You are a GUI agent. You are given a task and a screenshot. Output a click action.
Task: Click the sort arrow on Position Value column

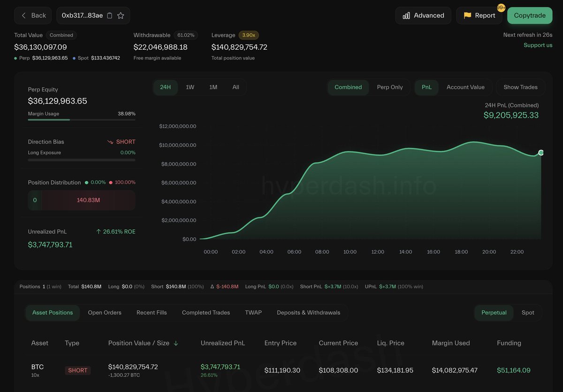pos(176,343)
